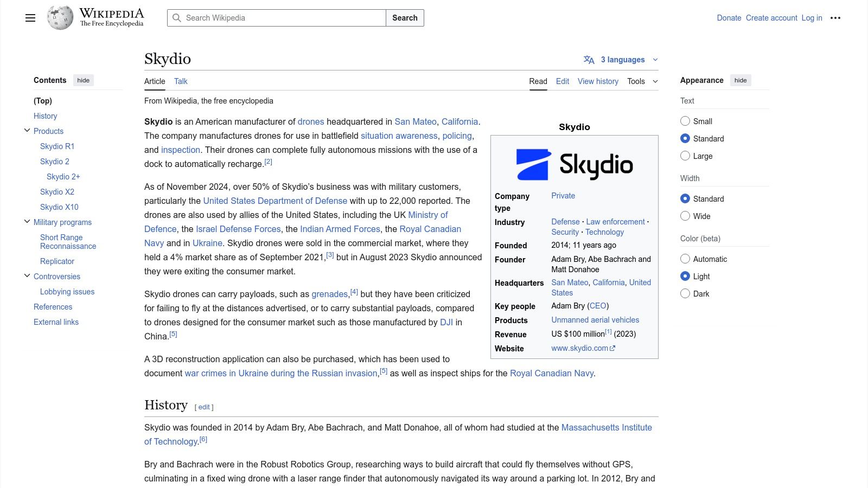Go to Skydio R1 in Contents

pyautogui.click(x=57, y=146)
